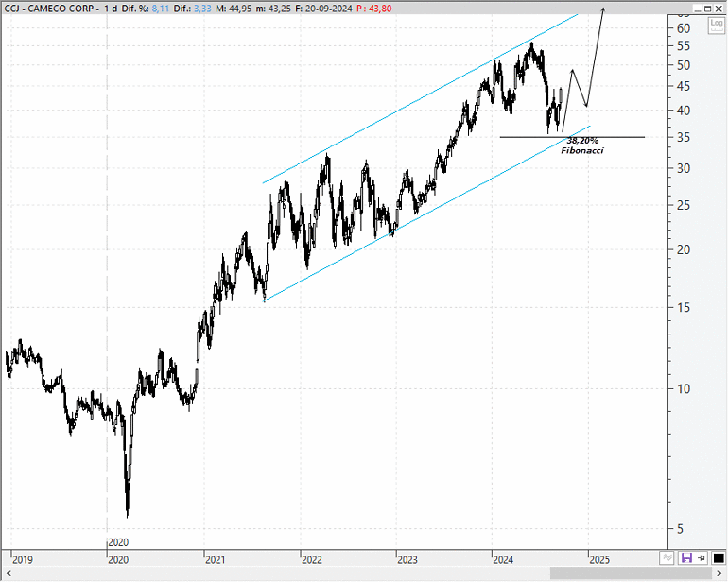Click the 50 price axis label

point(684,65)
